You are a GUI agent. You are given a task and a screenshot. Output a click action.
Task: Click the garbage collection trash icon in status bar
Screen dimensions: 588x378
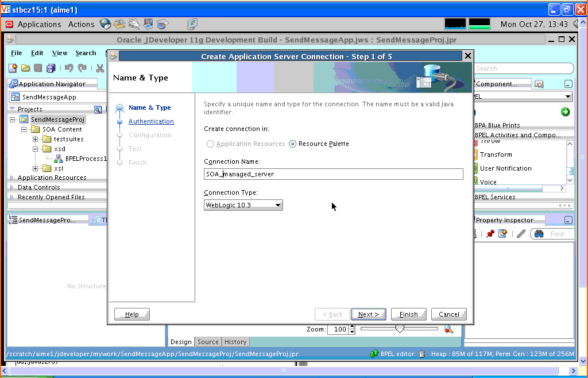point(422,354)
